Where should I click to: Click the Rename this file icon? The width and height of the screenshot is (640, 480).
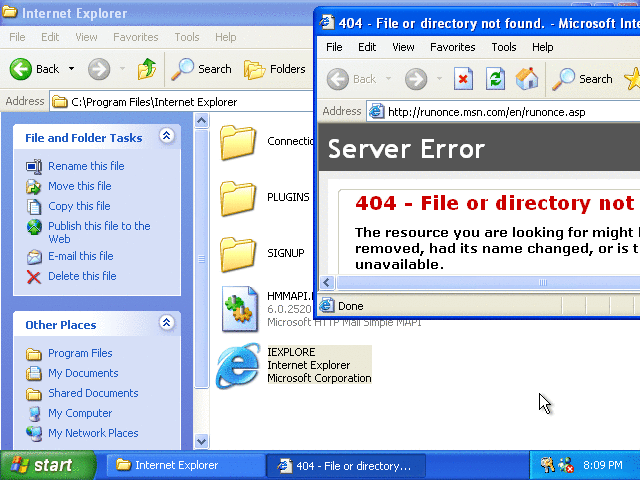34,166
